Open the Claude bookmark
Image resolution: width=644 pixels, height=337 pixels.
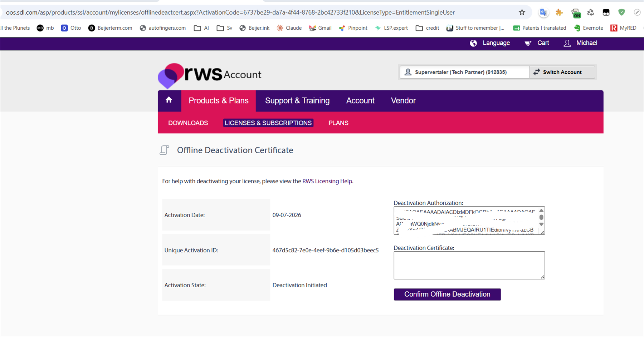289,28
